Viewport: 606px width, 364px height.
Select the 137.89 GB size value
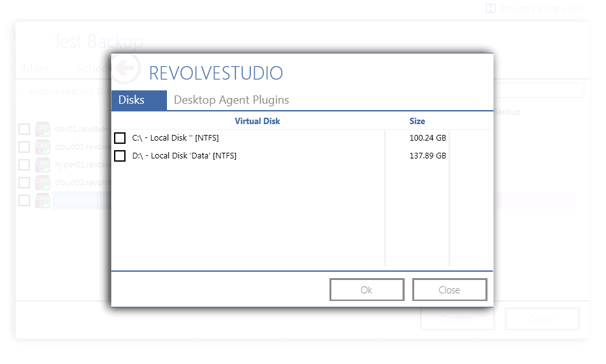pyautogui.click(x=428, y=156)
